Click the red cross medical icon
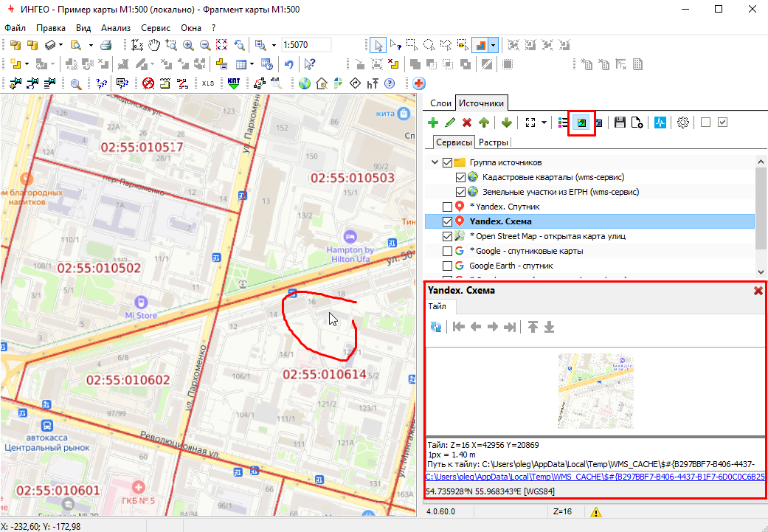The width and height of the screenshot is (768, 532). (419, 83)
